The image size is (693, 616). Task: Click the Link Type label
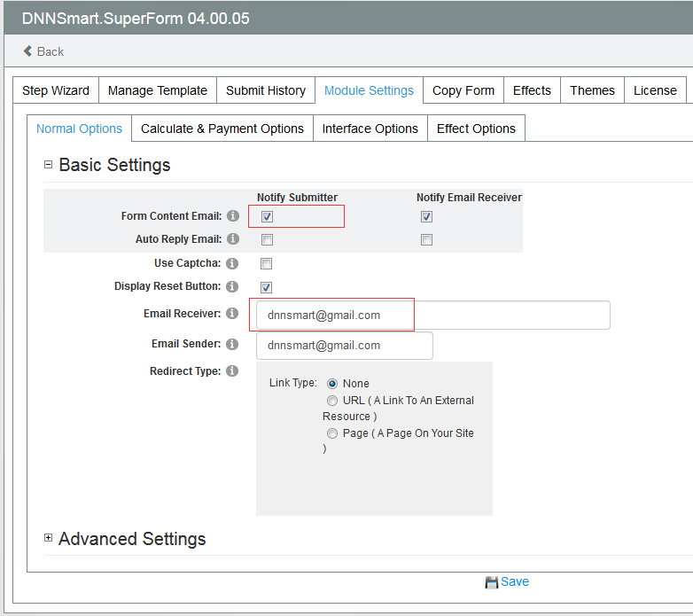tap(293, 383)
